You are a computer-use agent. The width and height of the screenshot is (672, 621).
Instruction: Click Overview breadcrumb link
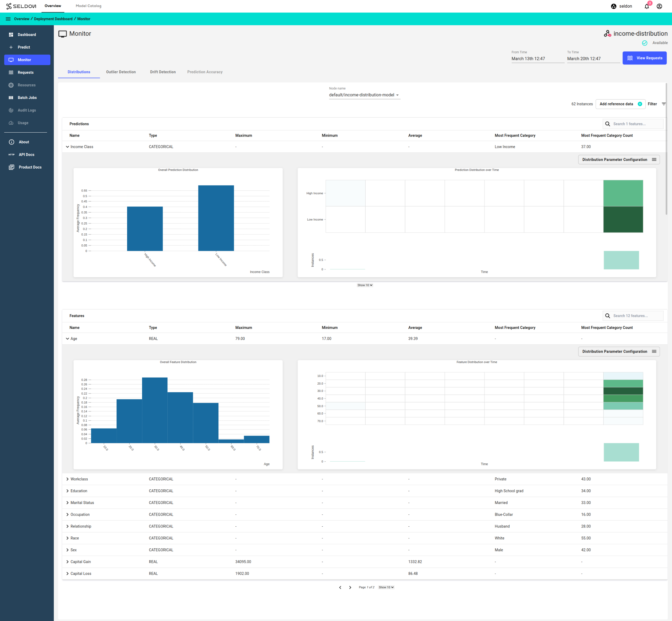pos(21,19)
